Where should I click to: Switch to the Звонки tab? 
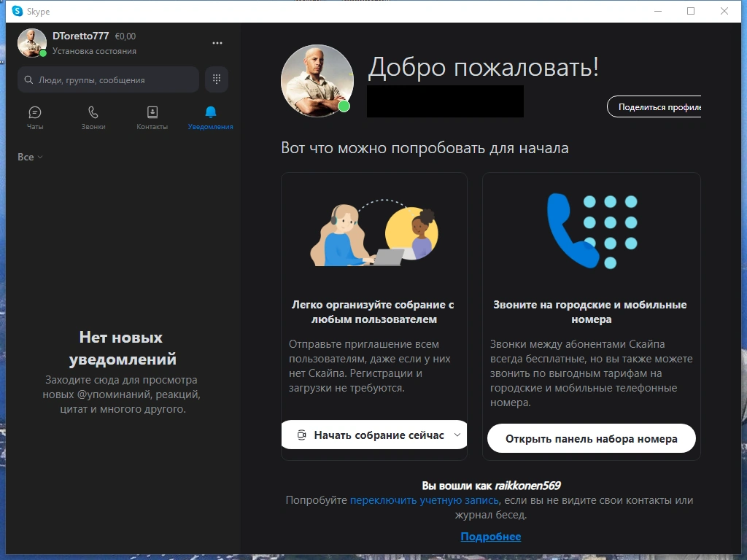(93, 117)
